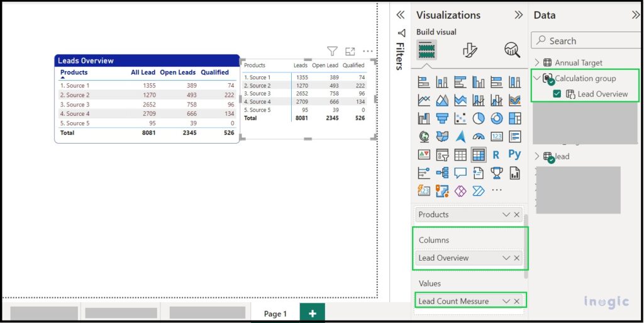
Task: Insert the Slicer visual
Action: point(442,155)
